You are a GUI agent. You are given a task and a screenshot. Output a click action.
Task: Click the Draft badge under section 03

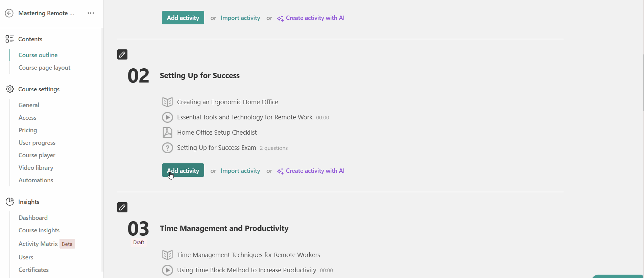coord(138,242)
